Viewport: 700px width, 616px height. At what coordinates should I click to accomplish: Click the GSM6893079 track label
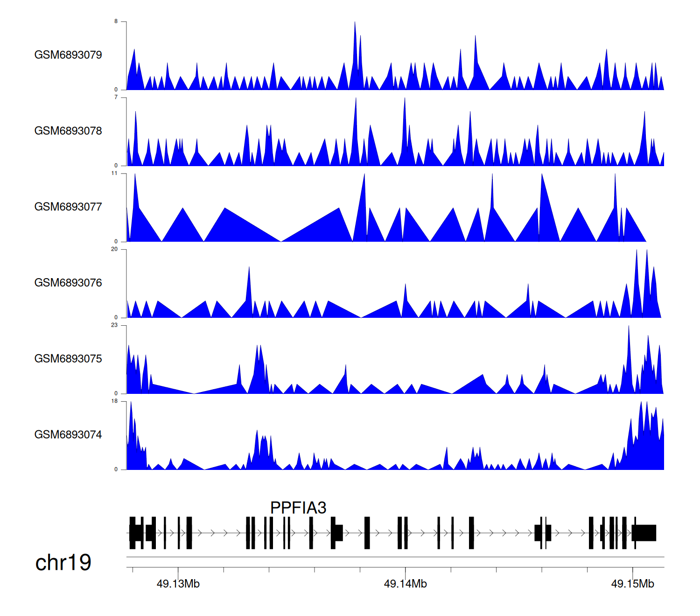click(x=68, y=55)
